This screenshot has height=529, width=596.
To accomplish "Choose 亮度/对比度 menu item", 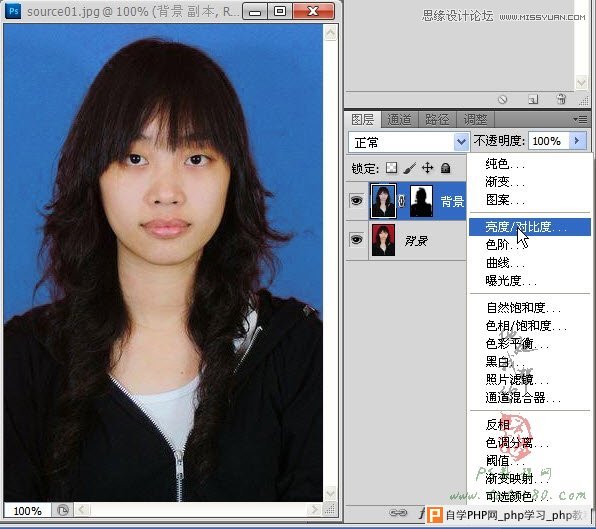I will tap(529, 227).
